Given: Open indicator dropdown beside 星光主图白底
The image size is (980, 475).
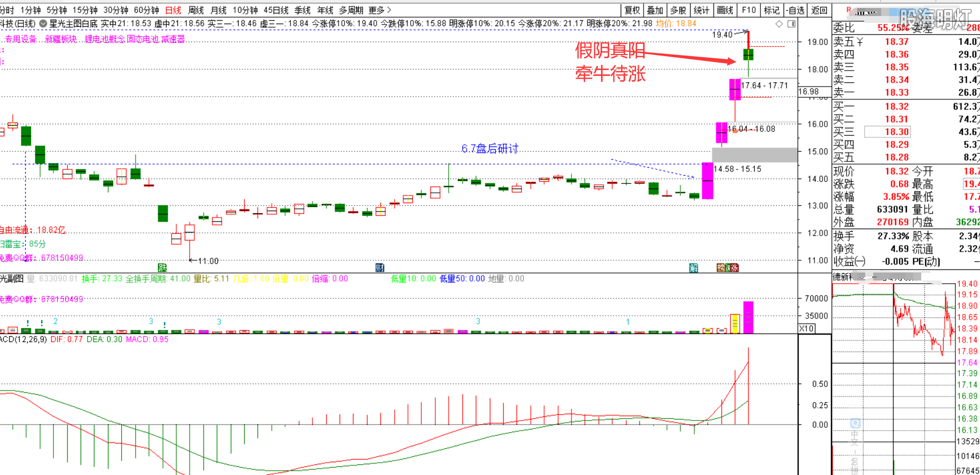Looking at the screenshot, I should (x=43, y=24).
